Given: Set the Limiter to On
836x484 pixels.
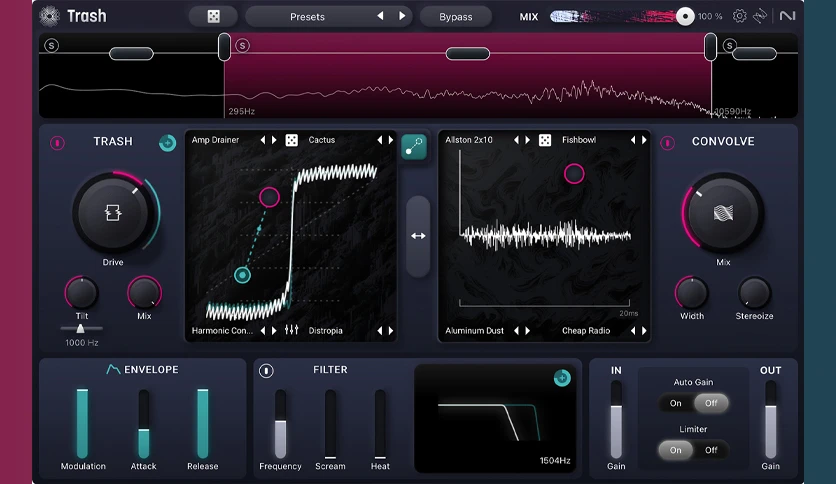Looking at the screenshot, I should point(676,450).
